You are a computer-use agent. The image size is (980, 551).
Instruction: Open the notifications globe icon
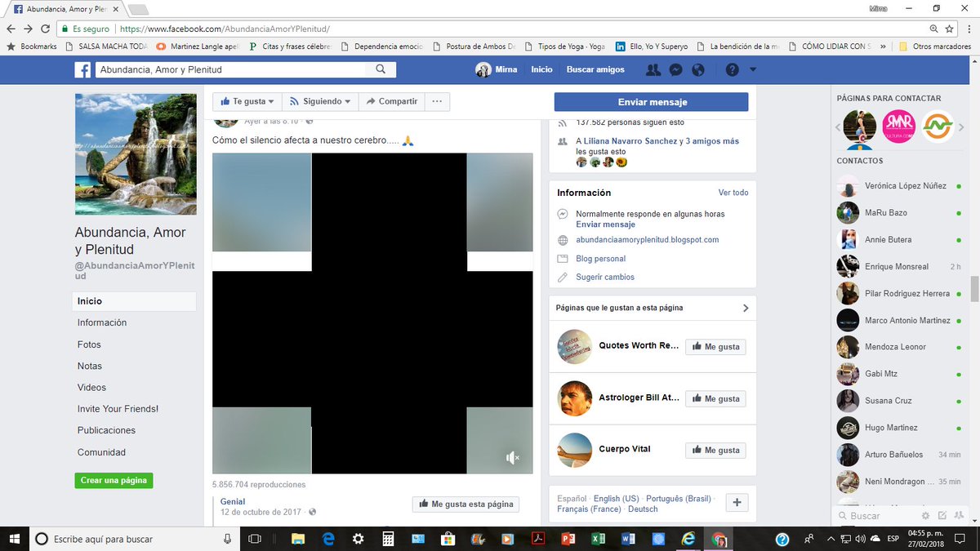coord(697,70)
